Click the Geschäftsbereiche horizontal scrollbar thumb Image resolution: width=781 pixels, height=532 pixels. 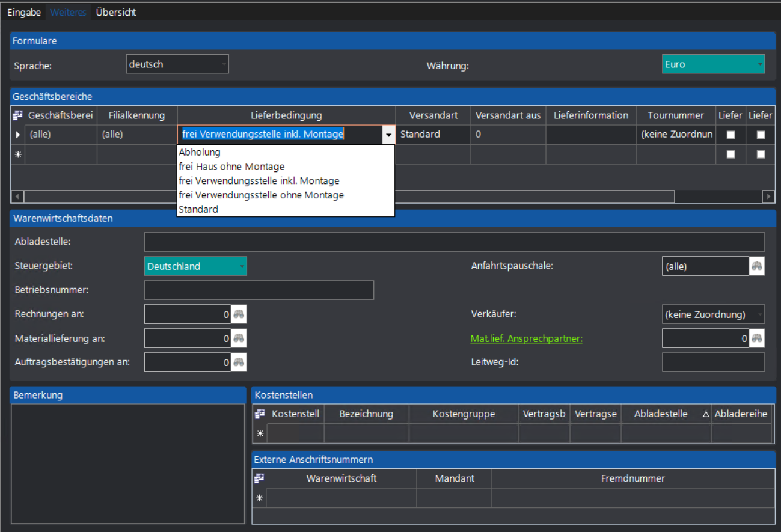[349, 197]
